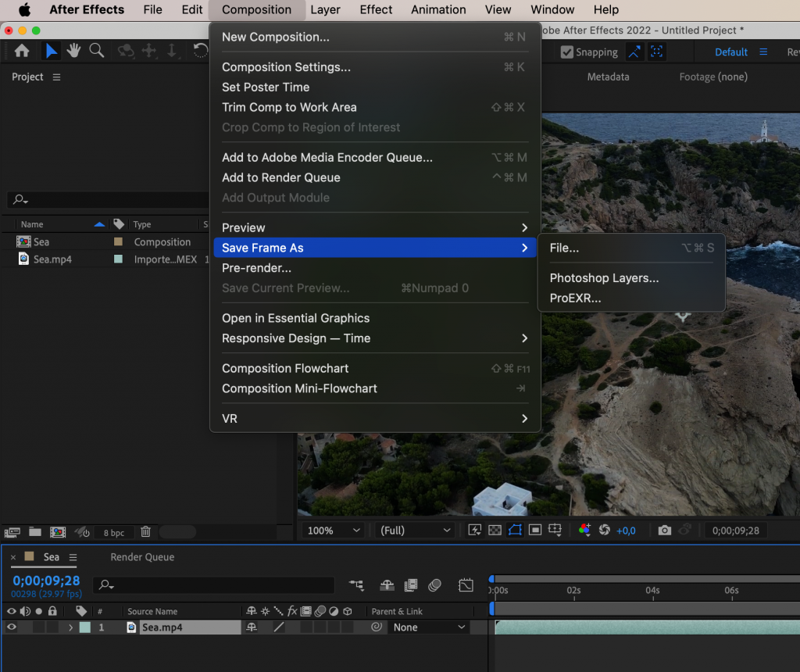Lock the Sea.mp4 layer

51,627
